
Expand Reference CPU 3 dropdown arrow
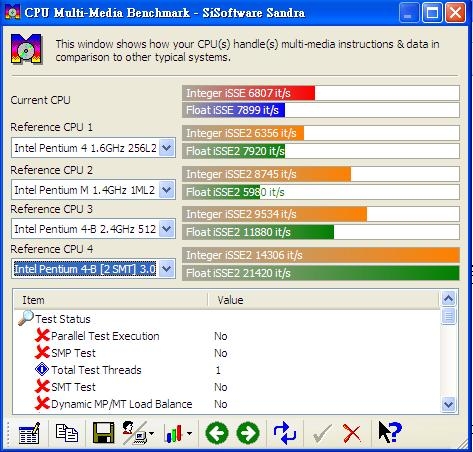click(x=167, y=229)
